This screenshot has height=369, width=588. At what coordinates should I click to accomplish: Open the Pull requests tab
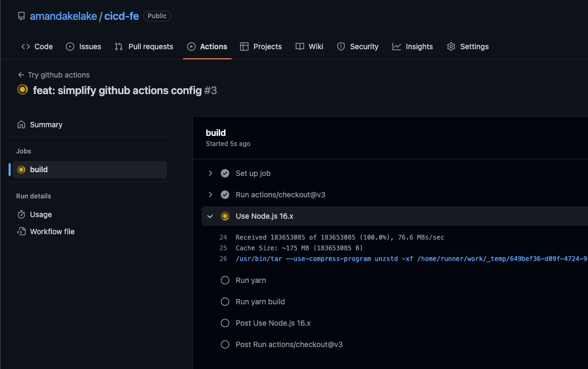click(x=144, y=47)
